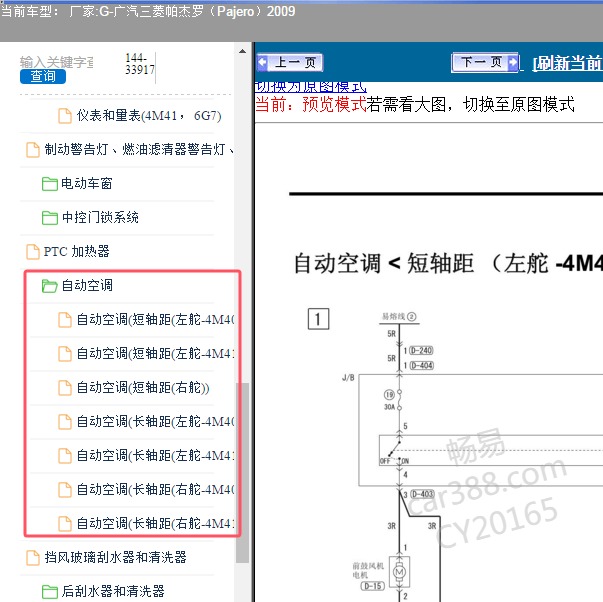Click page icon beside 长轴距(右舵-4M40

point(65,490)
